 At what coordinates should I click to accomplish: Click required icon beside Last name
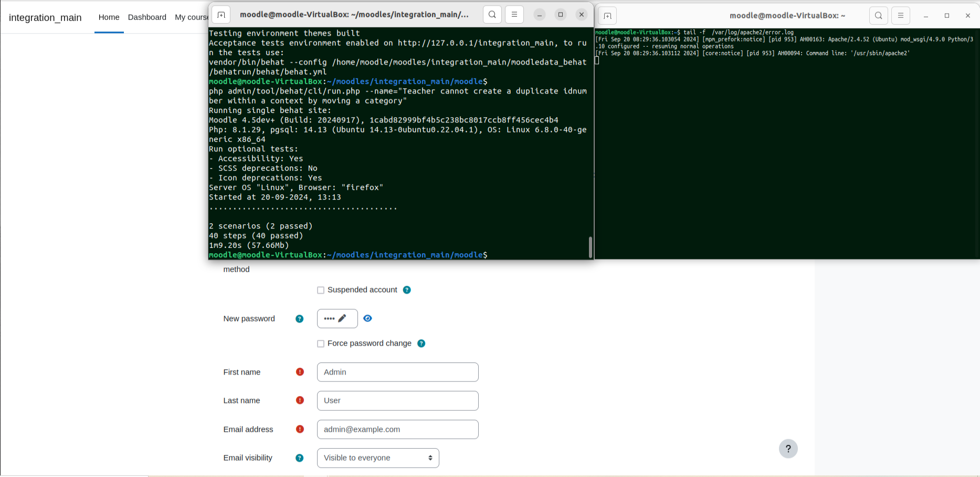click(300, 400)
